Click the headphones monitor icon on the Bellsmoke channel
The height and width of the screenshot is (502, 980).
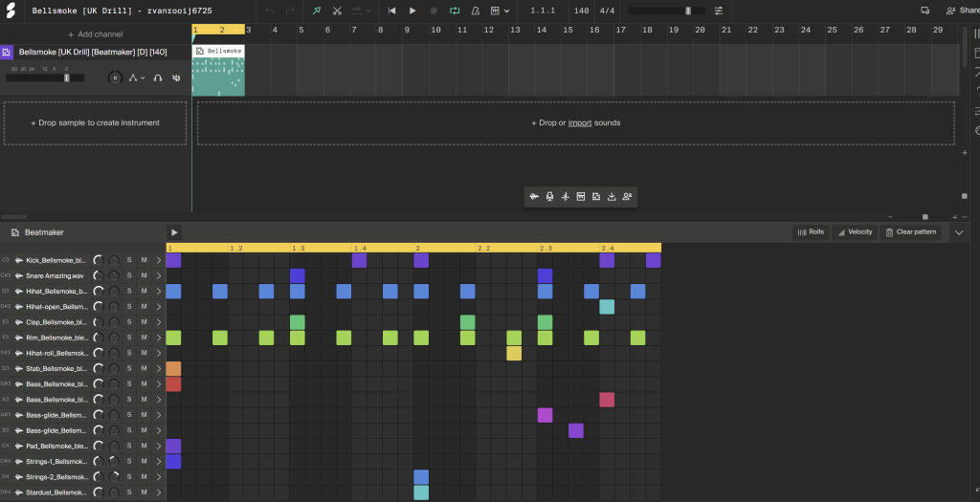click(x=158, y=77)
